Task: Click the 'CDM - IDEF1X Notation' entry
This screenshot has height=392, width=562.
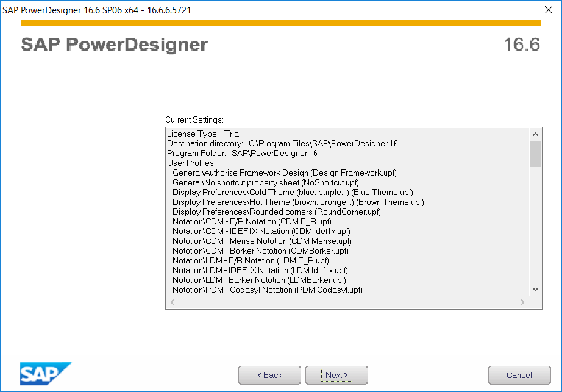Action: (x=261, y=231)
